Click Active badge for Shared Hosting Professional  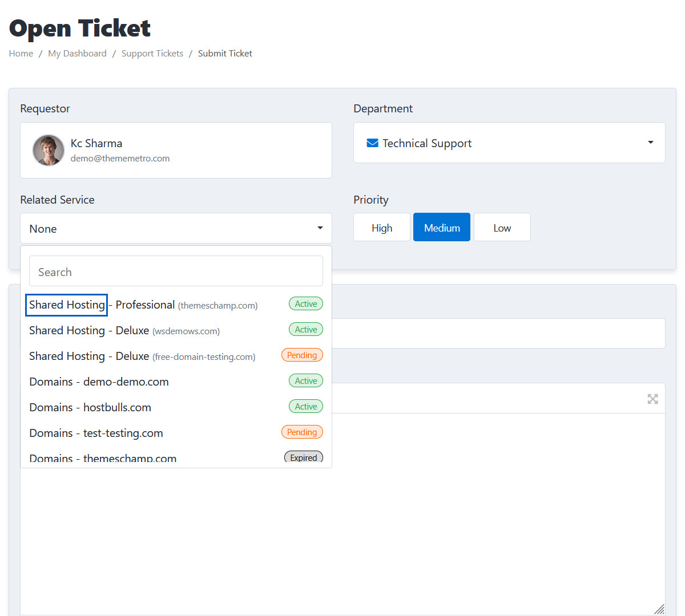[x=305, y=304]
